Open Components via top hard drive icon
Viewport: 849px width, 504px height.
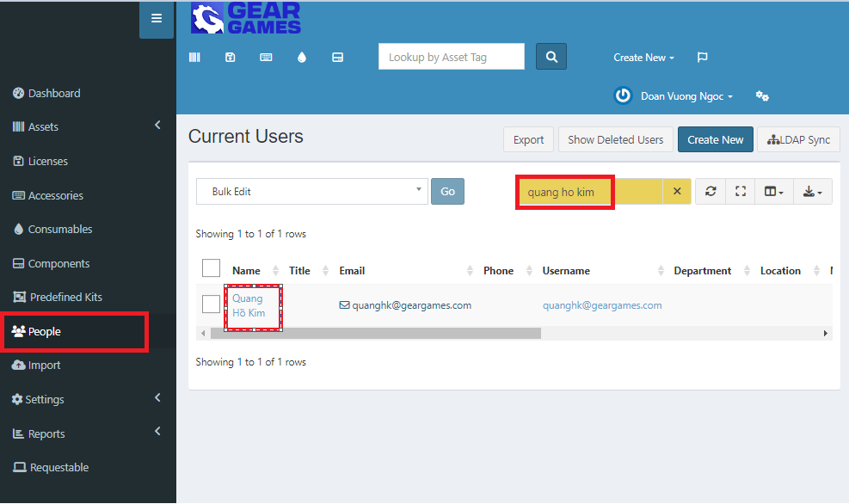338,58
